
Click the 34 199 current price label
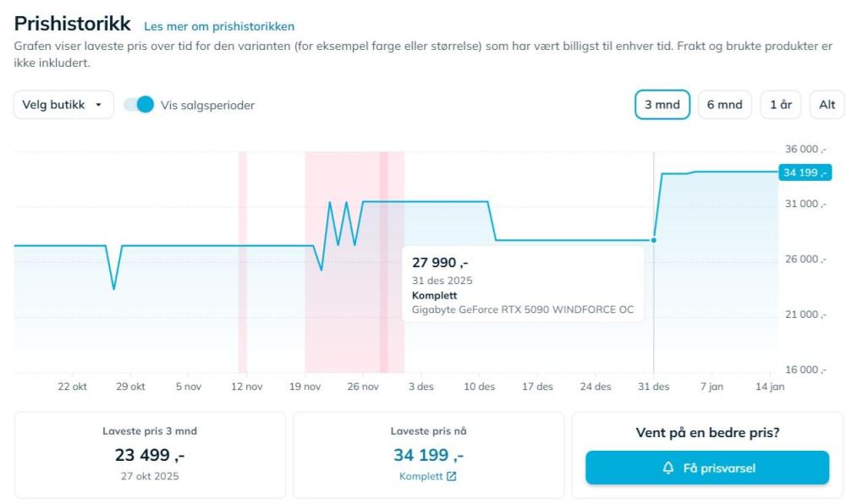click(803, 173)
